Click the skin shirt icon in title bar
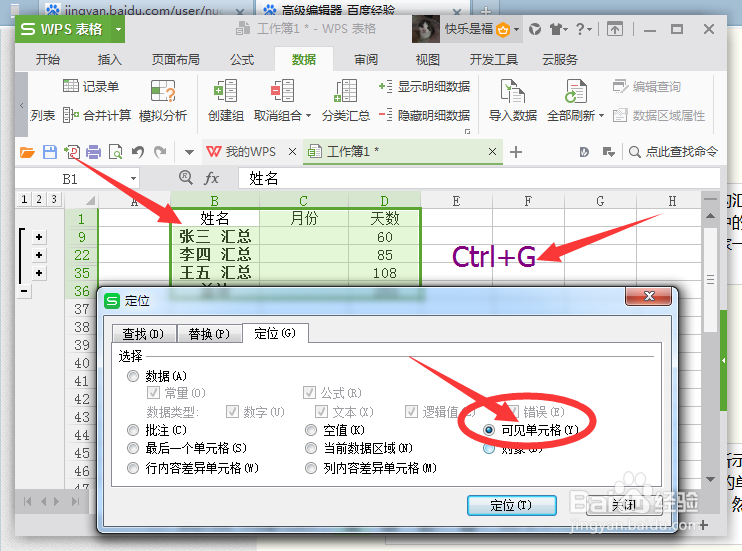 (x=556, y=29)
